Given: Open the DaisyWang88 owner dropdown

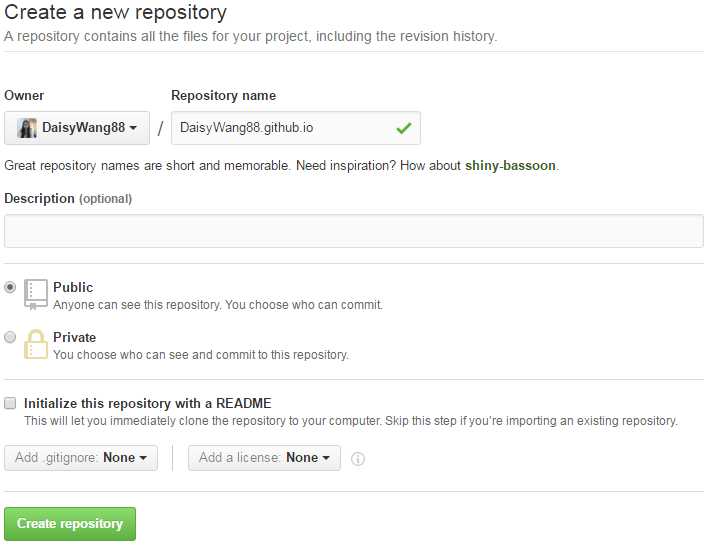Looking at the screenshot, I should pyautogui.click(x=77, y=128).
